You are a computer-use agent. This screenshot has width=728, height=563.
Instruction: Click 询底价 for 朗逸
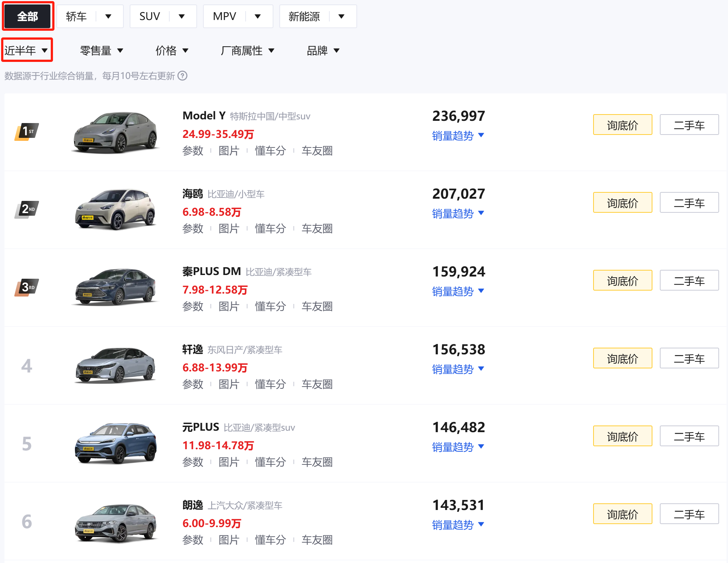point(623,514)
